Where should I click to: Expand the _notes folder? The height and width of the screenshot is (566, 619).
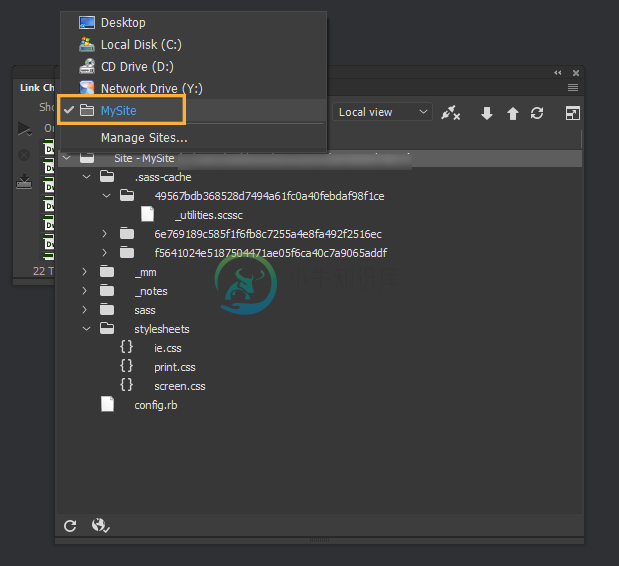click(x=84, y=290)
